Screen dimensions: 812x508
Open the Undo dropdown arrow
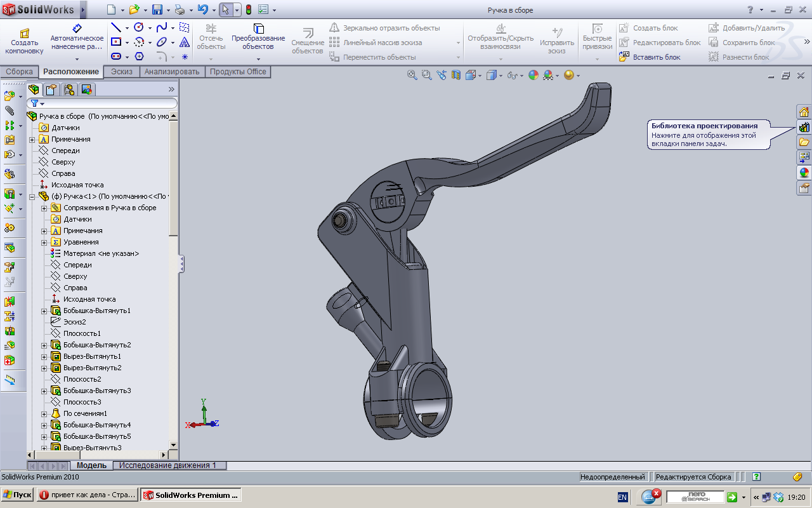tap(213, 10)
